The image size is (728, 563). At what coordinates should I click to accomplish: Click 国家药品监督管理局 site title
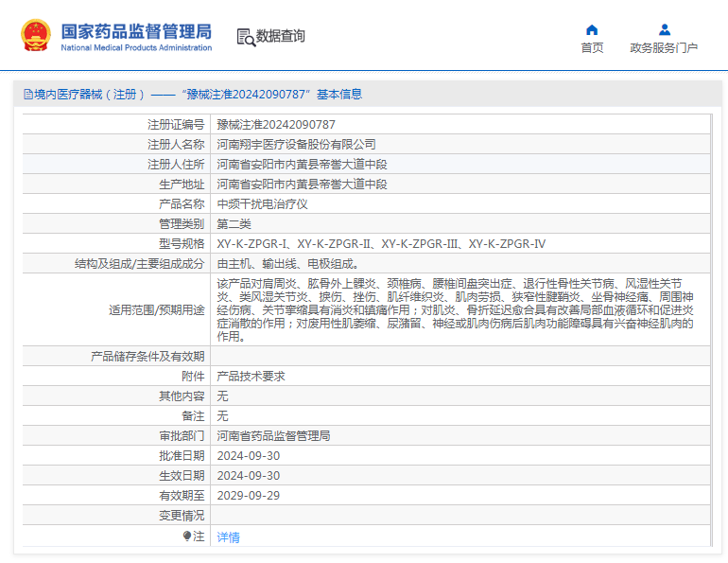point(136,31)
